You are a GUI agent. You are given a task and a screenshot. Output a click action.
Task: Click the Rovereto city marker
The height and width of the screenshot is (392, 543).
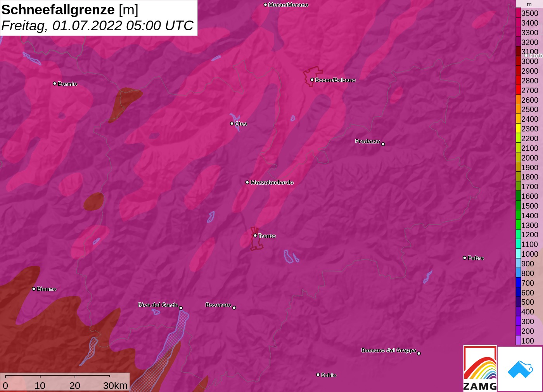coord(234,307)
